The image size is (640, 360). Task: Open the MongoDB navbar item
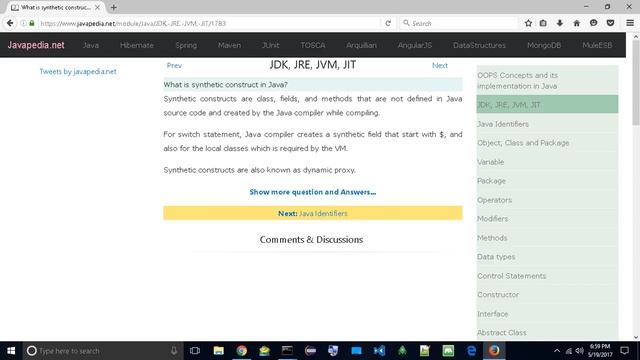(544, 45)
